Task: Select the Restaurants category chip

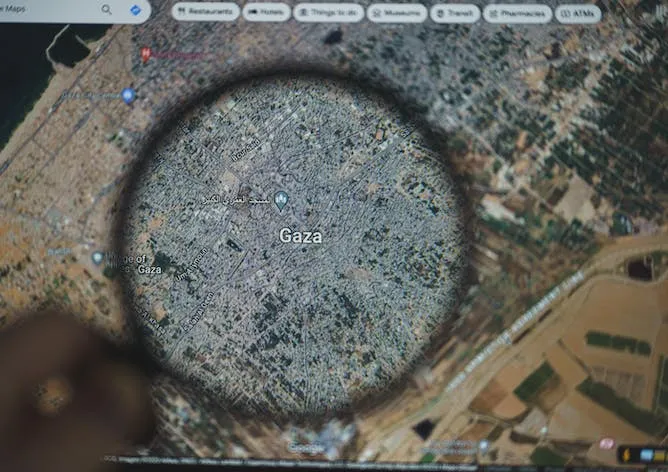Action: (205, 13)
